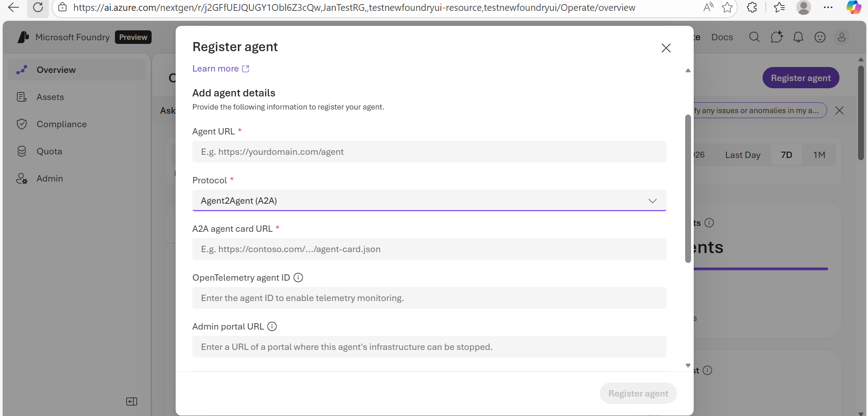Focus the A2A agent card URL field

(x=429, y=249)
